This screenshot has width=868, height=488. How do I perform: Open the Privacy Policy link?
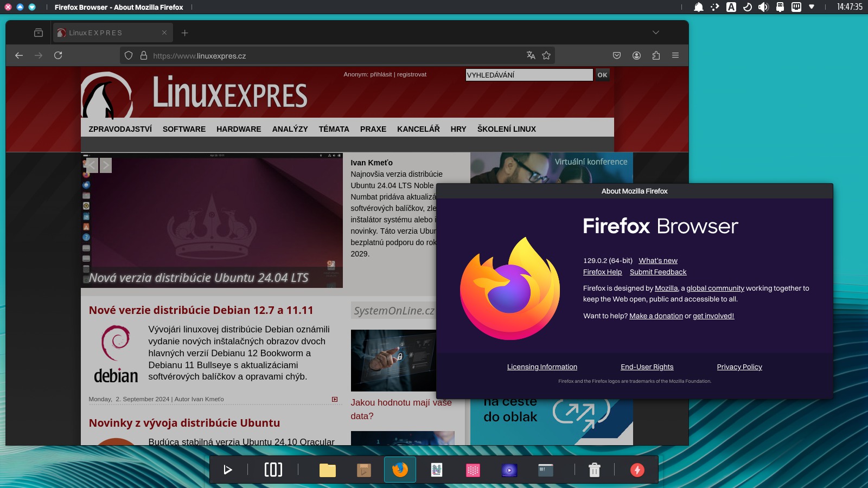pyautogui.click(x=739, y=367)
